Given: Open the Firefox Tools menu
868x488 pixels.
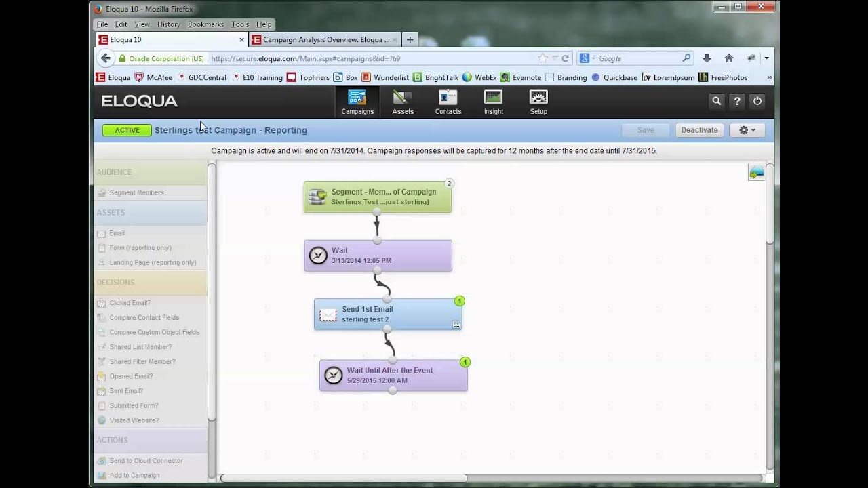Looking at the screenshot, I should pos(240,24).
